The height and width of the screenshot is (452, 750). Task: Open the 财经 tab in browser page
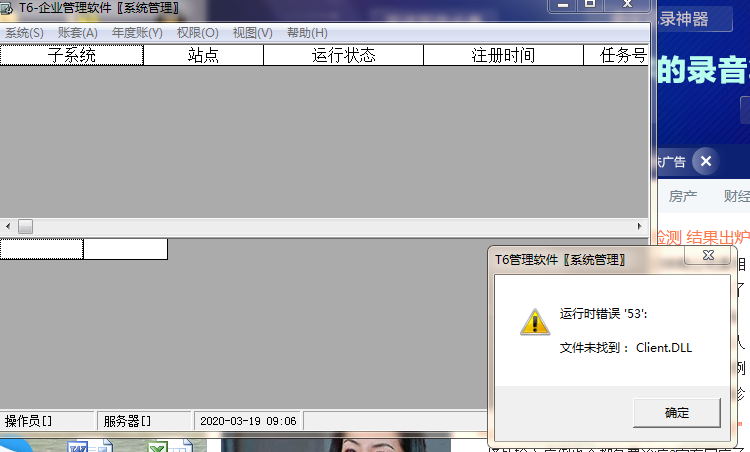737,196
